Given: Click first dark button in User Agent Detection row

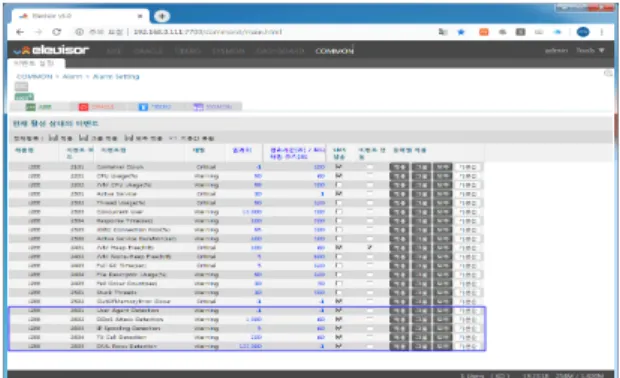Looking at the screenshot, I should pyautogui.click(x=399, y=310).
